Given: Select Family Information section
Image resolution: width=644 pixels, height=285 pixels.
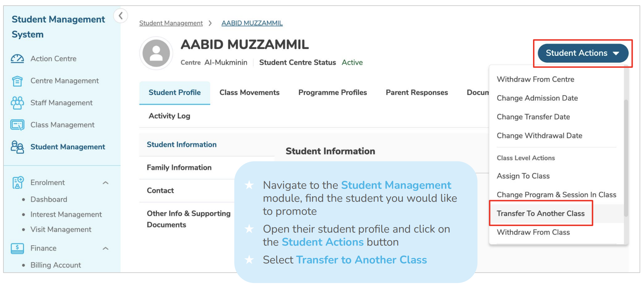Looking at the screenshot, I should [179, 168].
